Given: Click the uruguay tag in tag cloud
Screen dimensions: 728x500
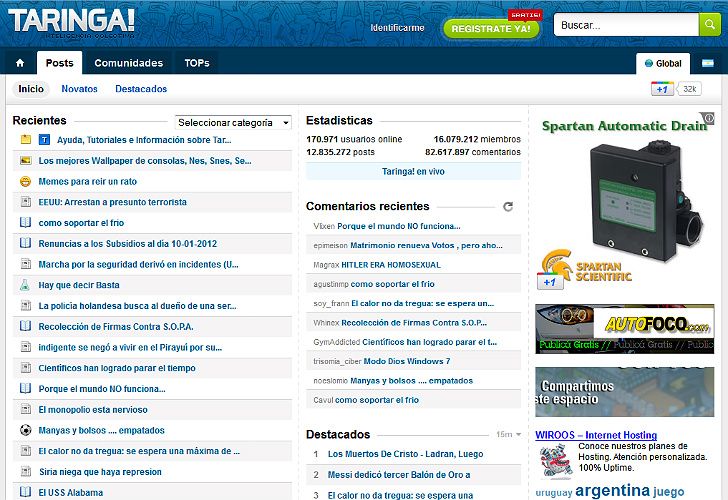Looking at the screenshot, I should (x=553, y=493).
